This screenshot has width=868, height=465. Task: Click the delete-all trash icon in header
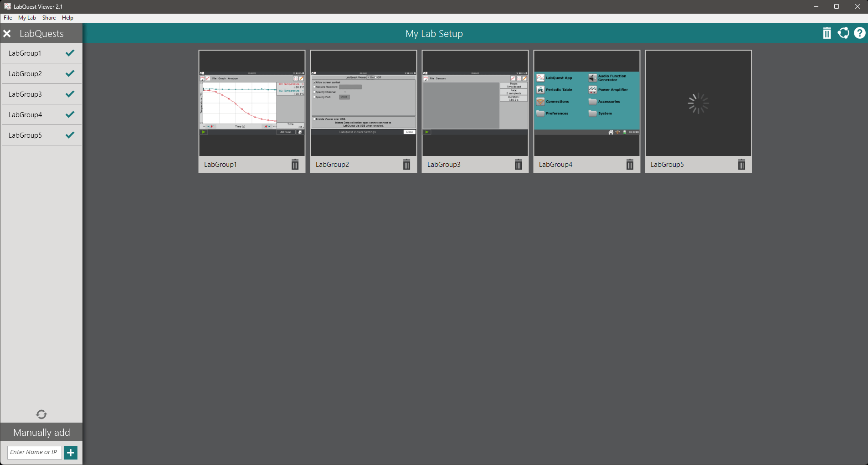pyautogui.click(x=827, y=33)
